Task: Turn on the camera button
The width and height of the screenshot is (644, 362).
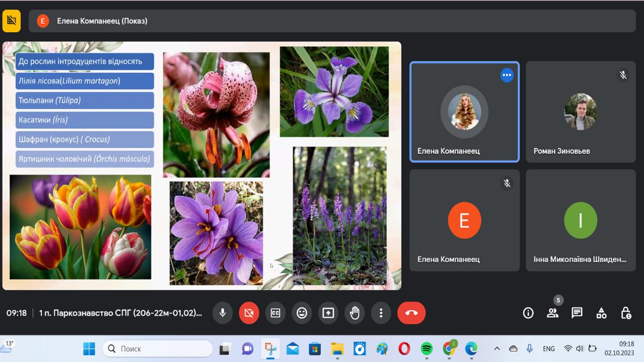Action: [249, 313]
